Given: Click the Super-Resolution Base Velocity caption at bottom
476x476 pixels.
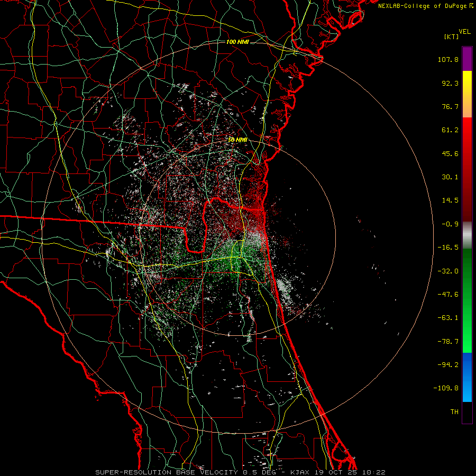Looking at the screenshot, I should point(240,472).
